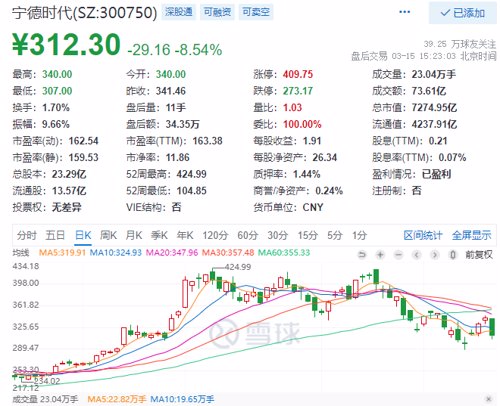Screen dimensions: 500x406
Task: Switch to the 15分 interval tab
Action: coord(308,235)
